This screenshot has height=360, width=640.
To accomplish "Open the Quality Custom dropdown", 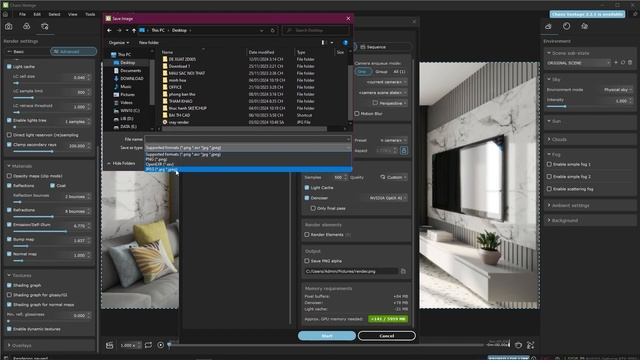I will [394, 177].
